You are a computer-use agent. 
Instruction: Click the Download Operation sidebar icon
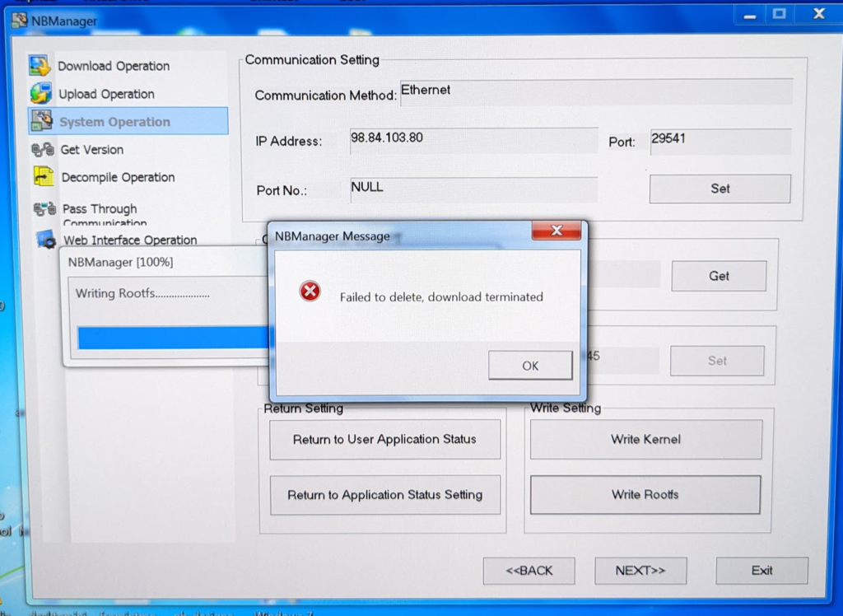click(x=40, y=65)
